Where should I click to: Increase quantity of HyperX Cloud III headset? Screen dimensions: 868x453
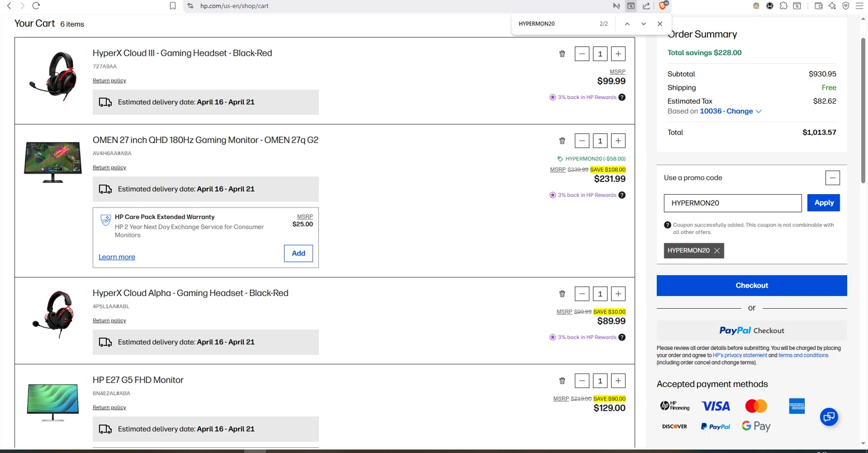[x=618, y=54]
